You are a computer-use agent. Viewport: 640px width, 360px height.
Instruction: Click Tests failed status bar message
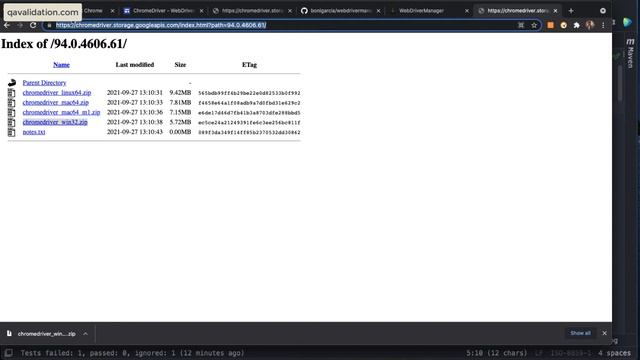132,353
